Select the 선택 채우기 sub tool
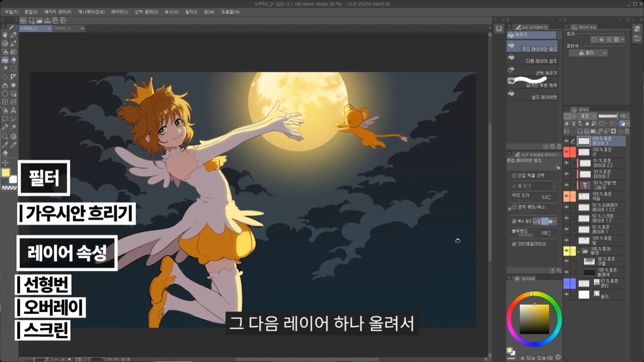 pos(532,71)
